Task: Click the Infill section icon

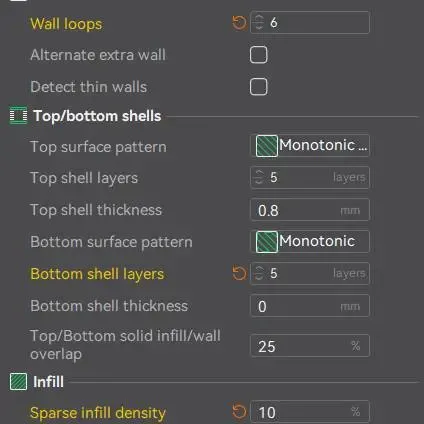Action: click(x=18, y=382)
